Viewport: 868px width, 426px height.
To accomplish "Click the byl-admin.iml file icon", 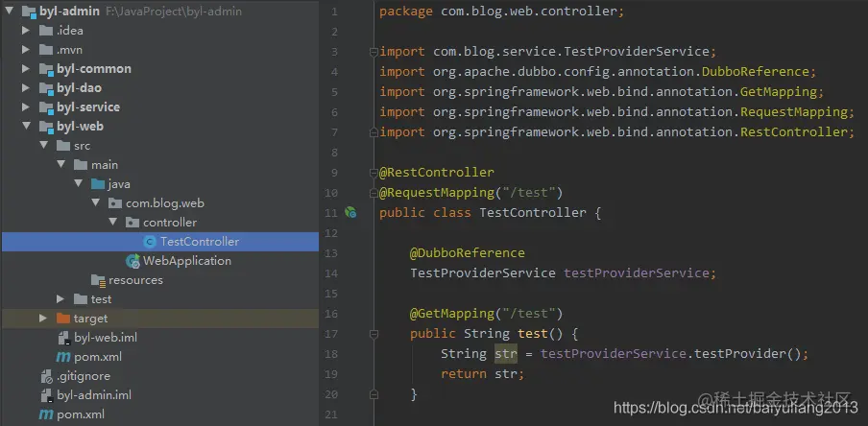I will pyautogui.click(x=47, y=395).
